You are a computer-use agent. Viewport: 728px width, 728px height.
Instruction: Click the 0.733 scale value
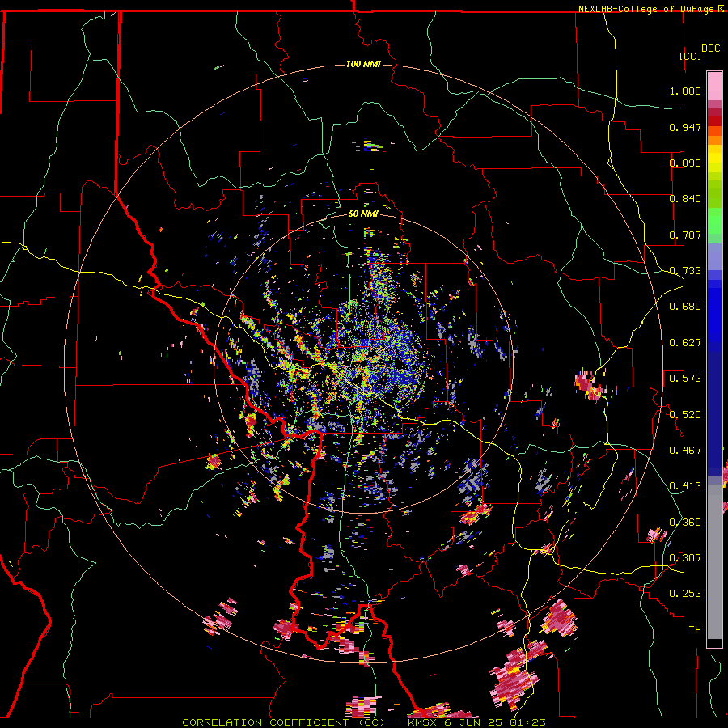pos(685,271)
